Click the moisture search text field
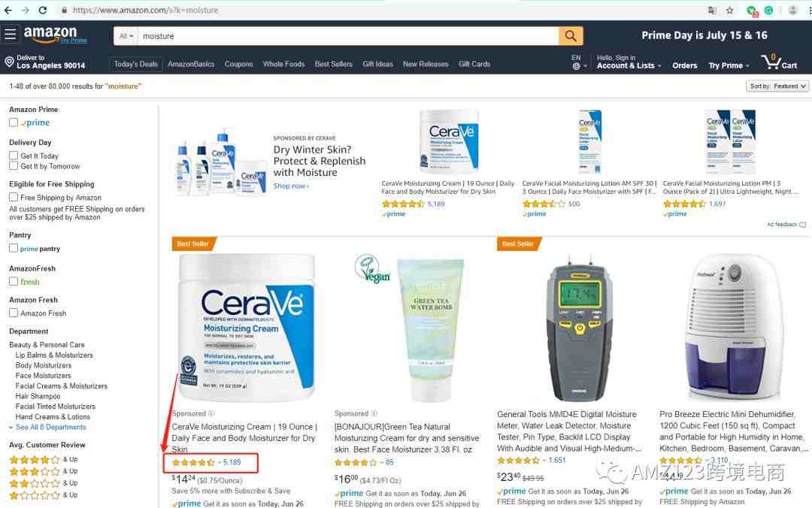 coord(348,36)
